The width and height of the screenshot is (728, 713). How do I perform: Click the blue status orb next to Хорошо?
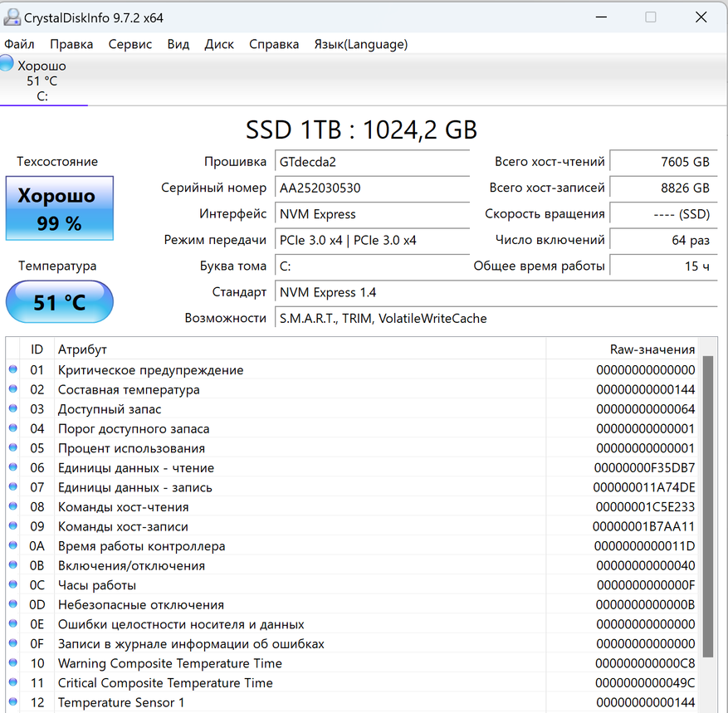7,64
